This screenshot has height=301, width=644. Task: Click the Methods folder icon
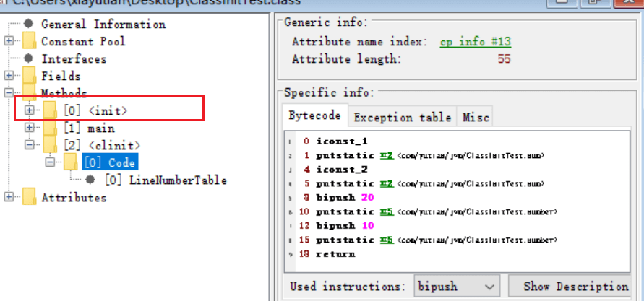click(29, 93)
